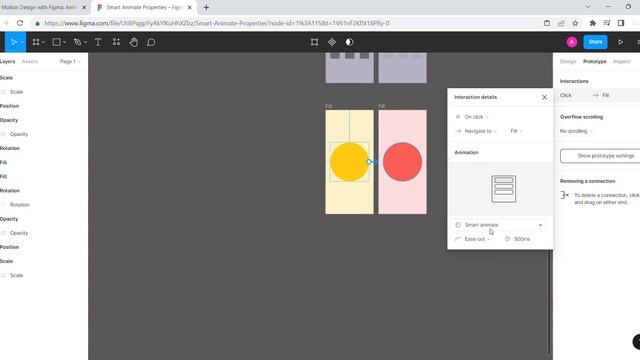640x360 pixels.
Task: Select the Click → Fill interaction row
Action: click(x=598, y=95)
